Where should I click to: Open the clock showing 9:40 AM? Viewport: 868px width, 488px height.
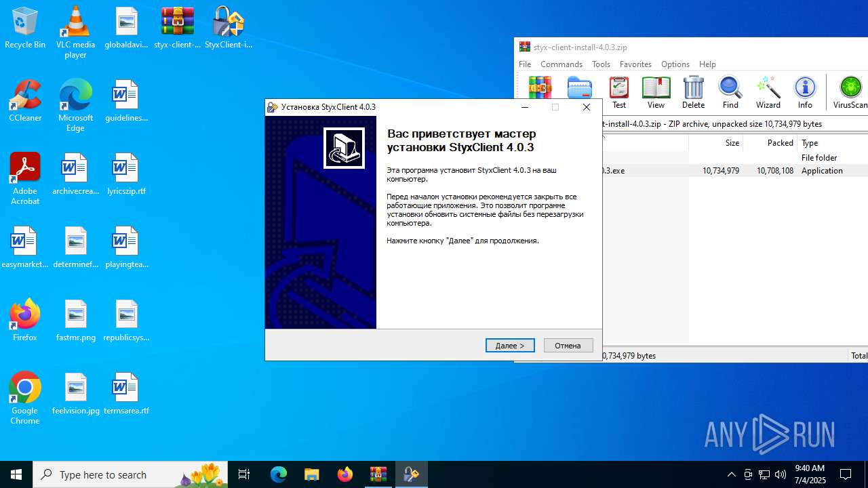point(810,474)
